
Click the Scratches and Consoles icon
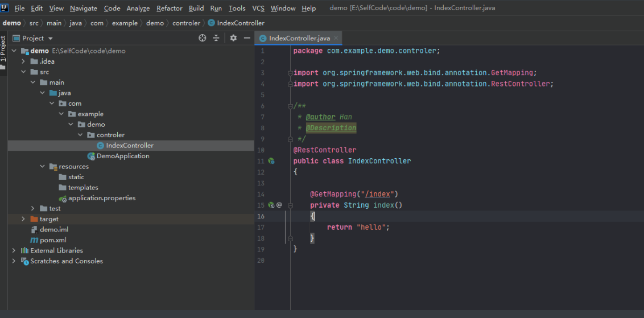click(x=24, y=261)
